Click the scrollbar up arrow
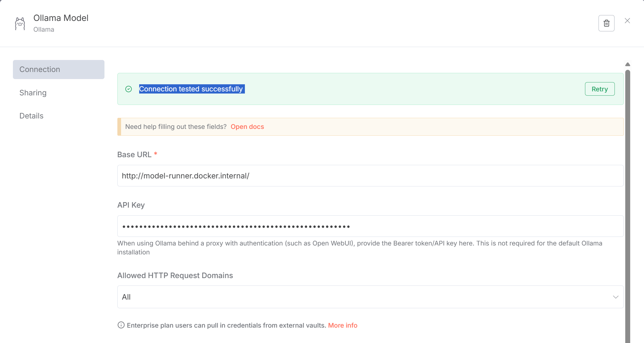Image resolution: width=644 pixels, height=343 pixels. click(x=627, y=64)
